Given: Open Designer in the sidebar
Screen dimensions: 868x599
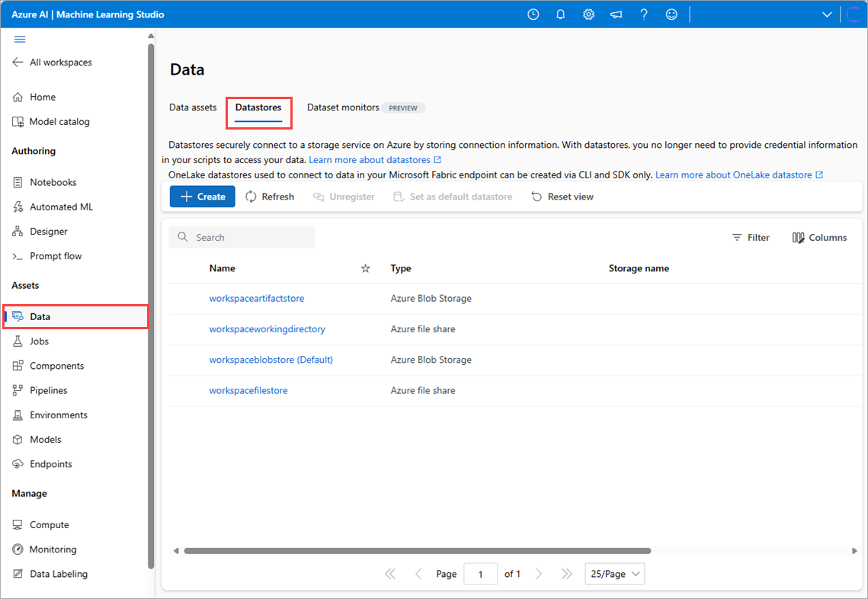Looking at the screenshot, I should pos(40,232).
